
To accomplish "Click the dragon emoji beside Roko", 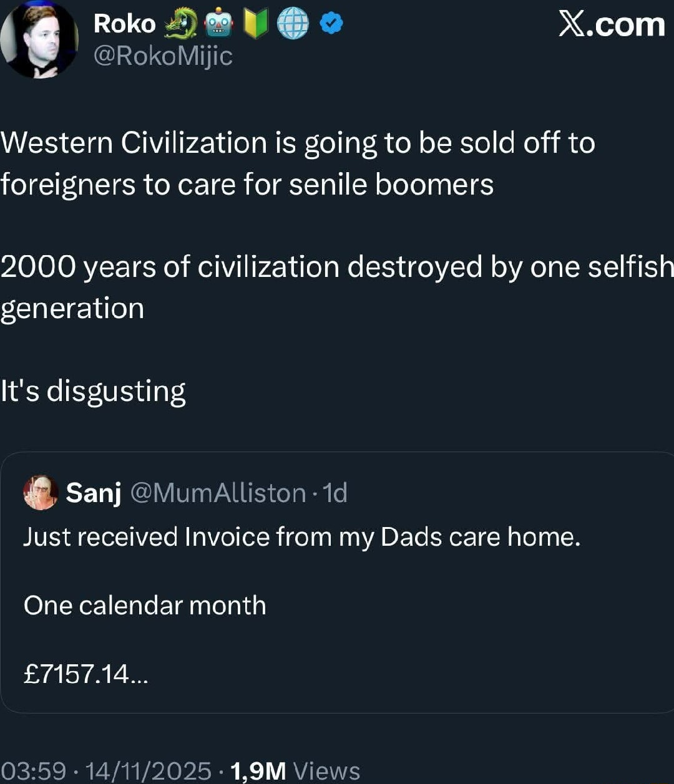I will (x=181, y=24).
